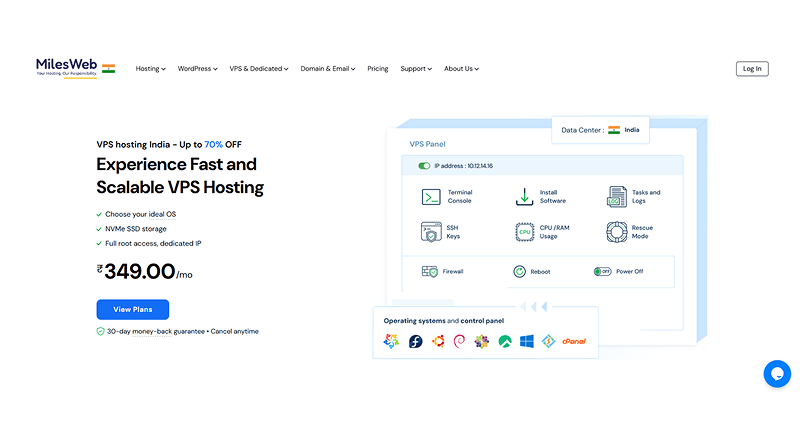Click the Reboot icon
The height and width of the screenshot is (445, 800).
pos(519,271)
